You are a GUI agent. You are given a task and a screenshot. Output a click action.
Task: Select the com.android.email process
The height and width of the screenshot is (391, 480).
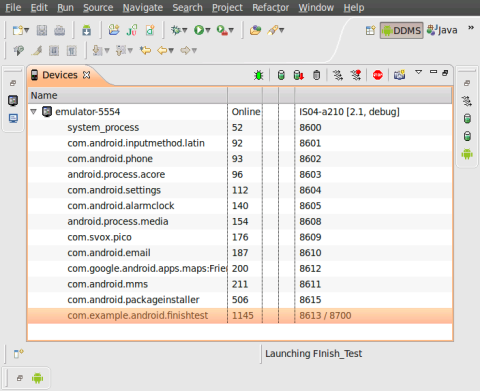coord(240,253)
